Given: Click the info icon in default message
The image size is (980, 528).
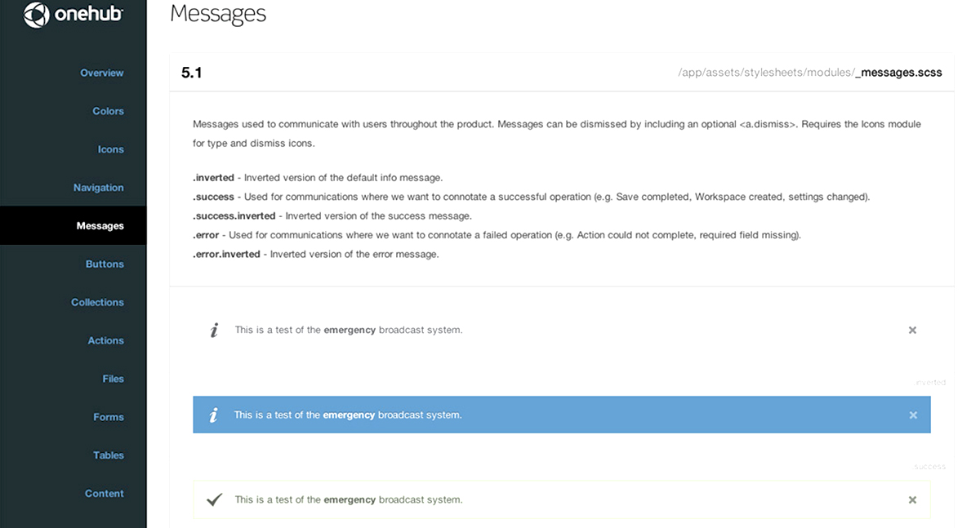Looking at the screenshot, I should click(214, 331).
